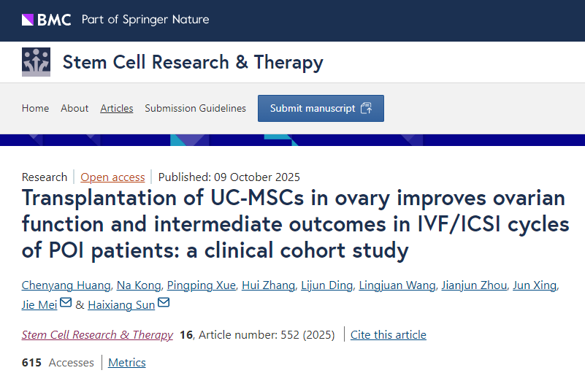585x392 pixels.
Task: Open the Home navigation item
Action: pos(36,108)
